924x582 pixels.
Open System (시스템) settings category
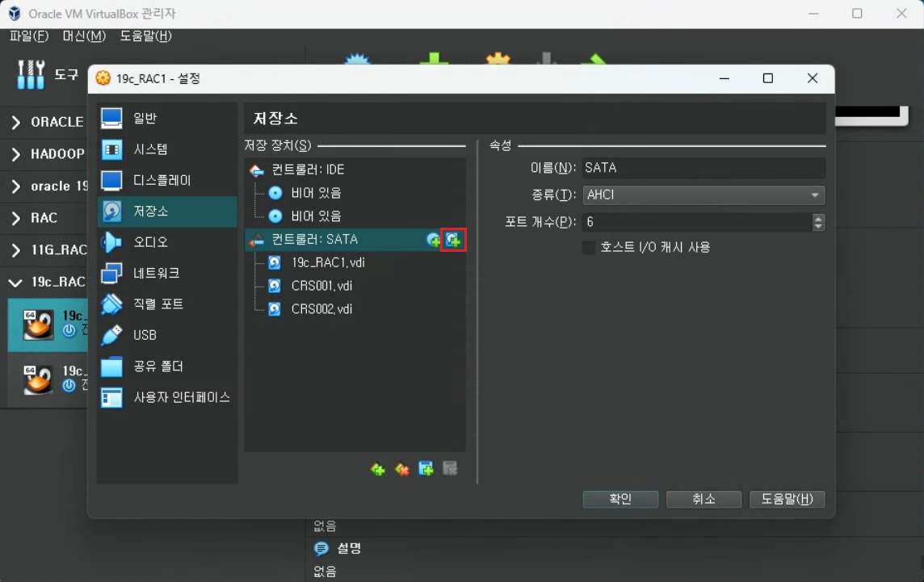(167, 149)
